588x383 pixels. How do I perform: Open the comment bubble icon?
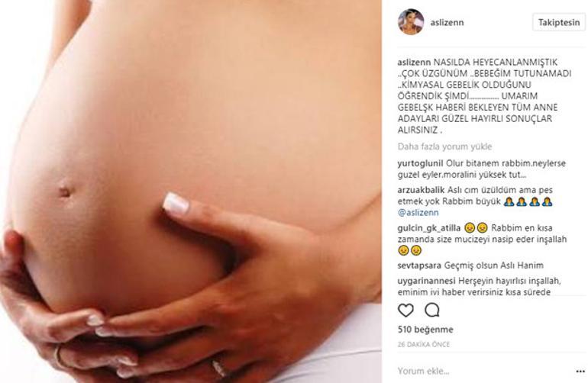(x=431, y=310)
